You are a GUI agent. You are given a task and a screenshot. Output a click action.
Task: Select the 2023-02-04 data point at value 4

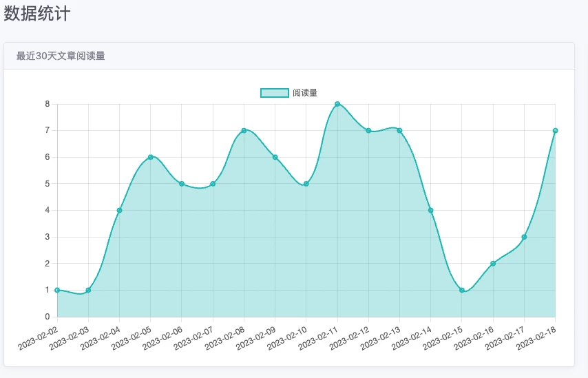(x=119, y=210)
